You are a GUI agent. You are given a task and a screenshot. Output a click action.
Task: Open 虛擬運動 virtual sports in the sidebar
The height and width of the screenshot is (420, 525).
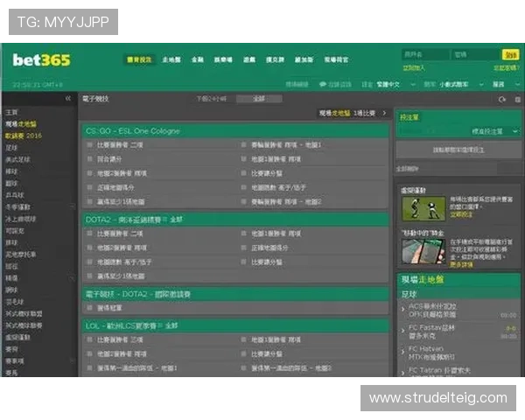coord(17,337)
